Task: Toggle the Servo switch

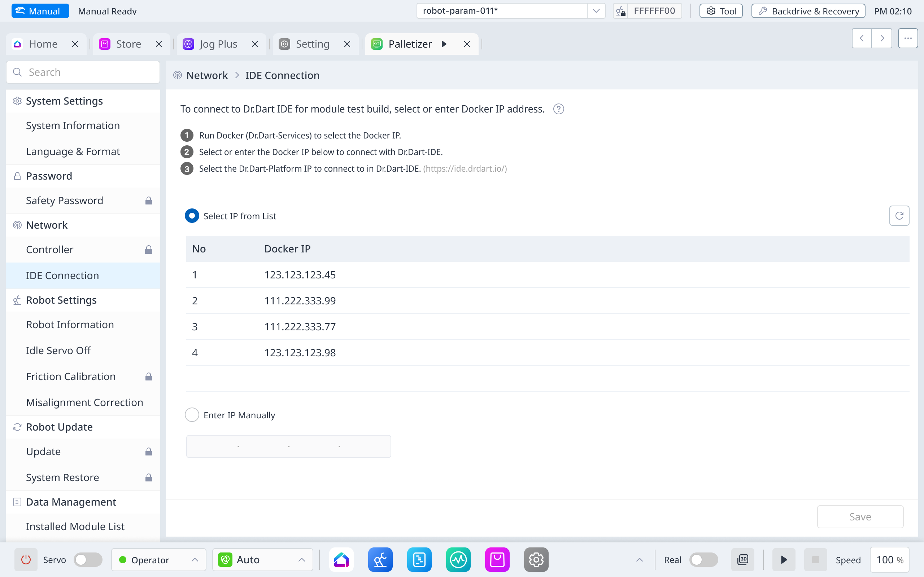Action: coord(88,559)
